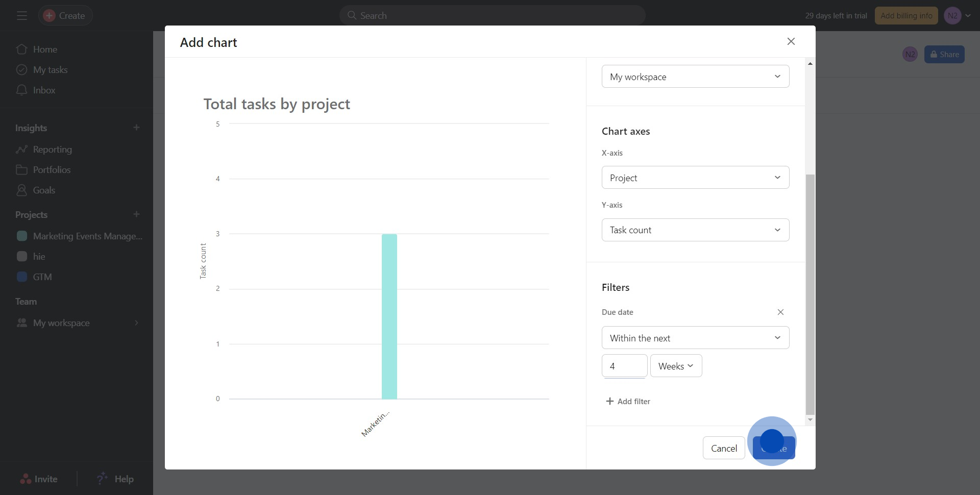Open the My workspace dropdown
This screenshot has width=980, height=495.
[695, 77]
